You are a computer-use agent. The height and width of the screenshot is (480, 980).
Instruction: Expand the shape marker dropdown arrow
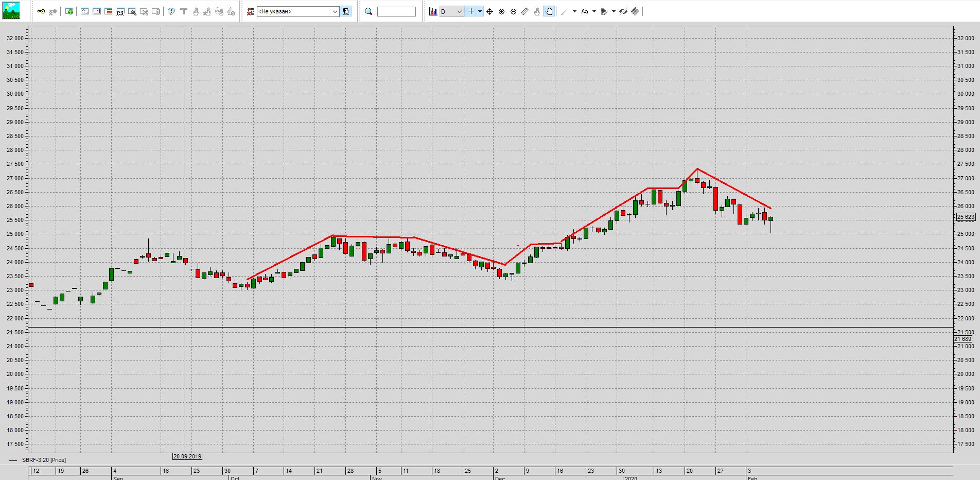pos(614,11)
